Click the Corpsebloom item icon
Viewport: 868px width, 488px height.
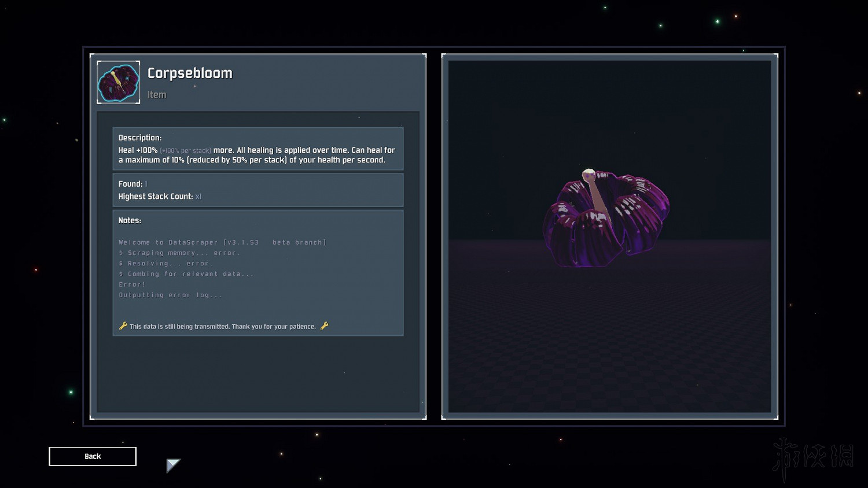[118, 82]
